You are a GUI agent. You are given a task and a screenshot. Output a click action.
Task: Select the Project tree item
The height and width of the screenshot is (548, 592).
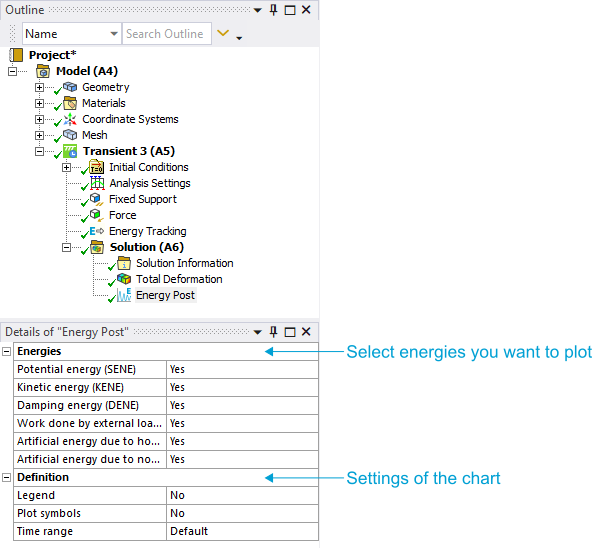(x=52, y=55)
